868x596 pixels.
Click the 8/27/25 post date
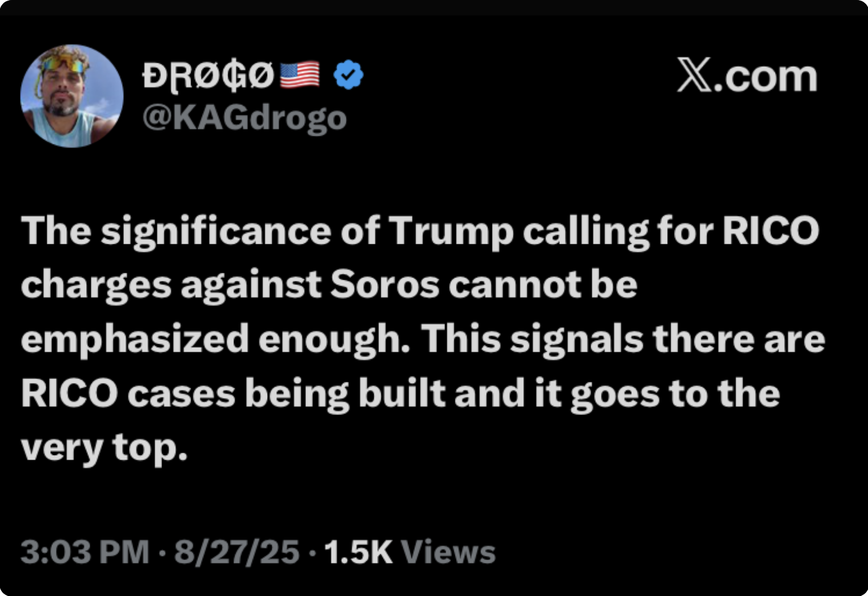click(x=237, y=552)
